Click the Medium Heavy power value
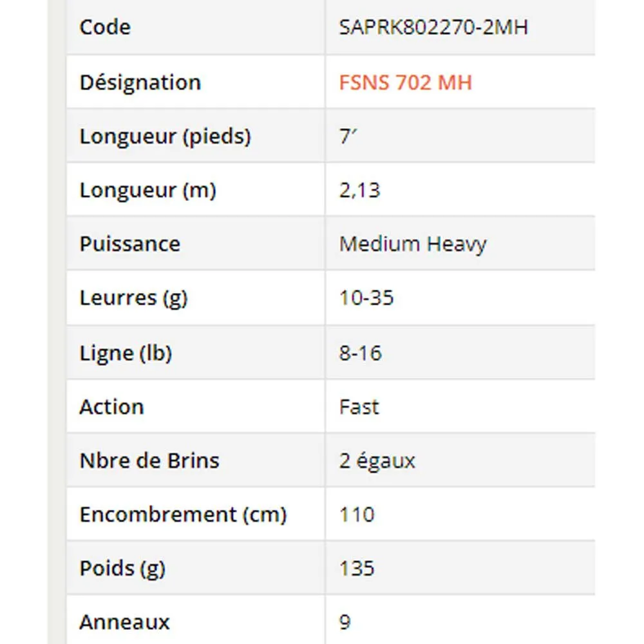Screen dimensions: 644x644 [413, 244]
